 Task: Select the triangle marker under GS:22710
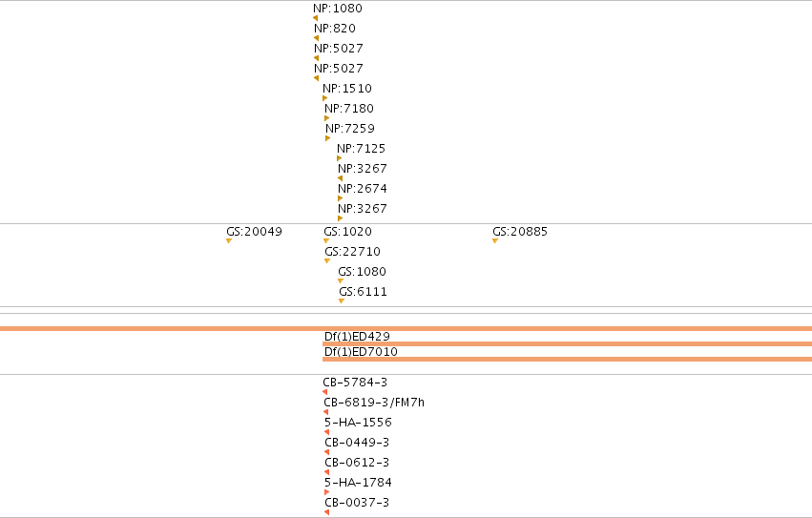coord(327,261)
